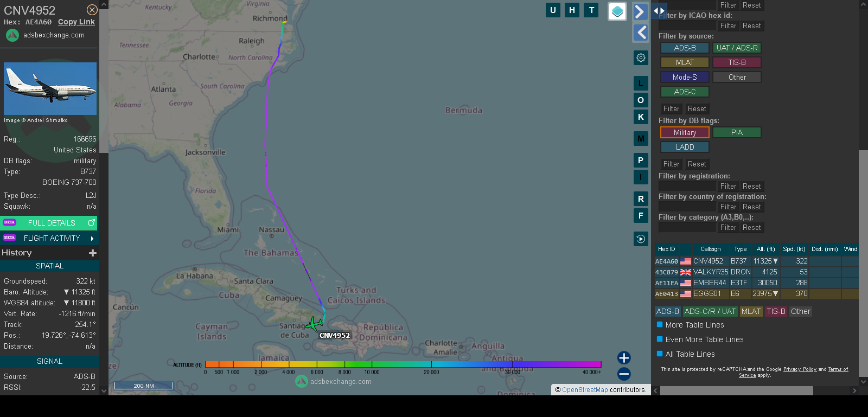The width and height of the screenshot is (868, 417).
Task: Toggle MLAT source filter
Action: pos(685,62)
